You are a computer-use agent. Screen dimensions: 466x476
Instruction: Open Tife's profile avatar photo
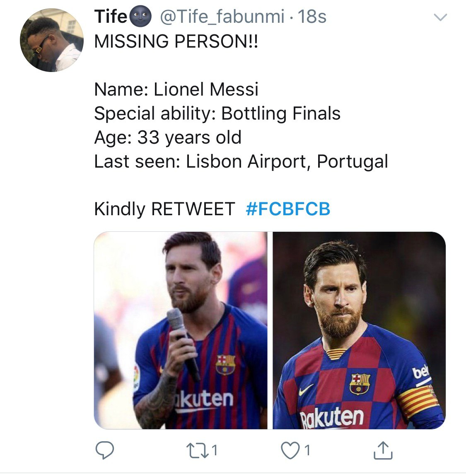(52, 39)
